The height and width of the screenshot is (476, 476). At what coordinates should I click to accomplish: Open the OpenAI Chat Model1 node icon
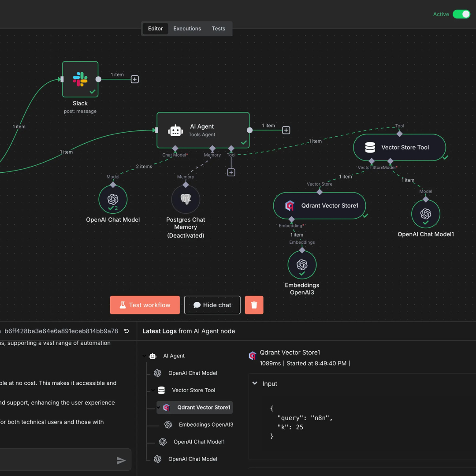click(425, 213)
